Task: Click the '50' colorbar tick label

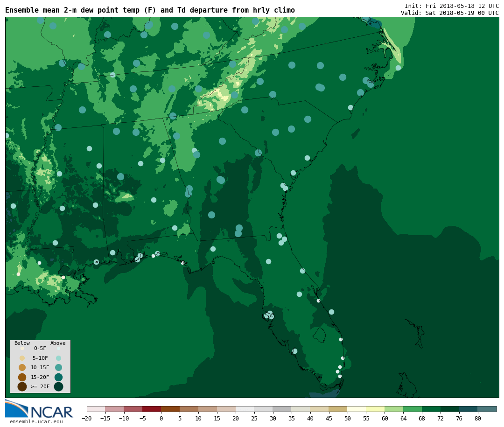Action: [x=348, y=419]
